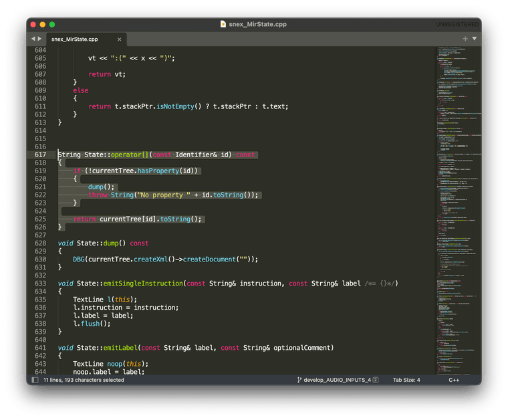The height and width of the screenshot is (420, 508).
Task: Click 'return currentTree[id]' on line 625
Action: pyautogui.click(x=114, y=219)
